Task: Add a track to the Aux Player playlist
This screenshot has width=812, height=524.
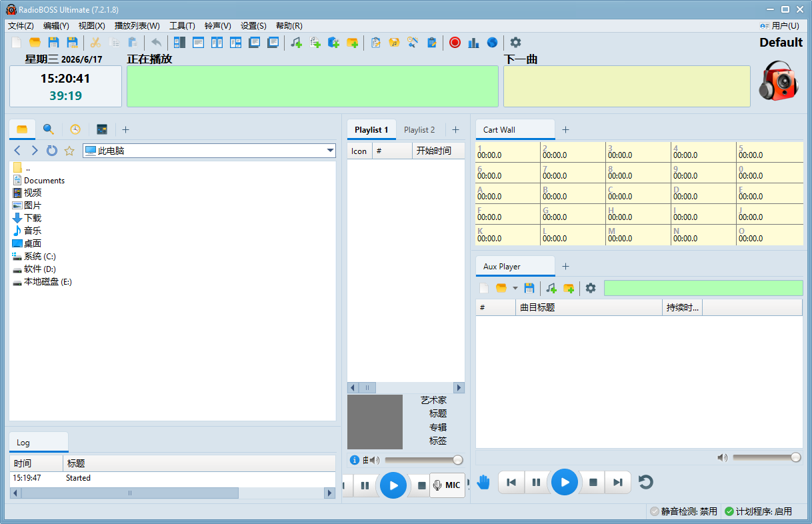Action: (x=551, y=288)
